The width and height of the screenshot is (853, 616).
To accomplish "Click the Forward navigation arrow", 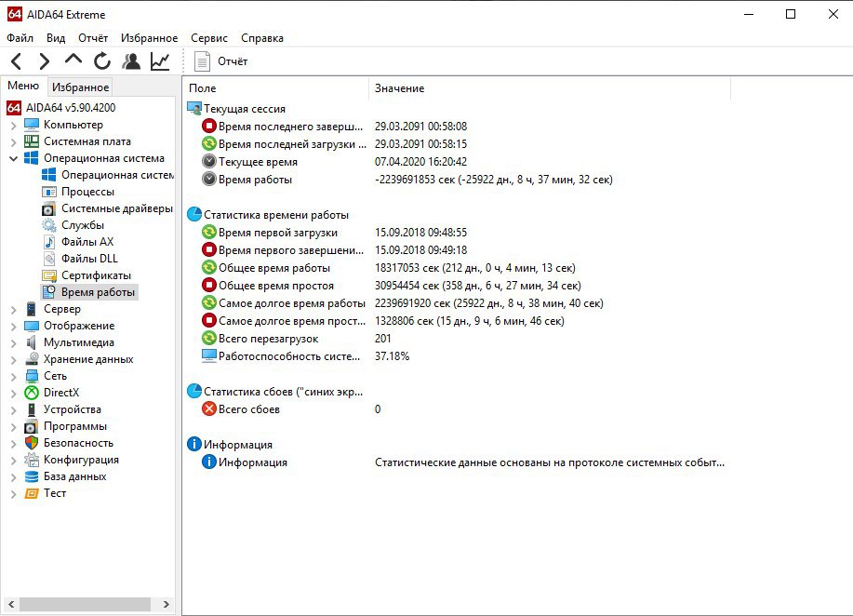I will pos(45,61).
